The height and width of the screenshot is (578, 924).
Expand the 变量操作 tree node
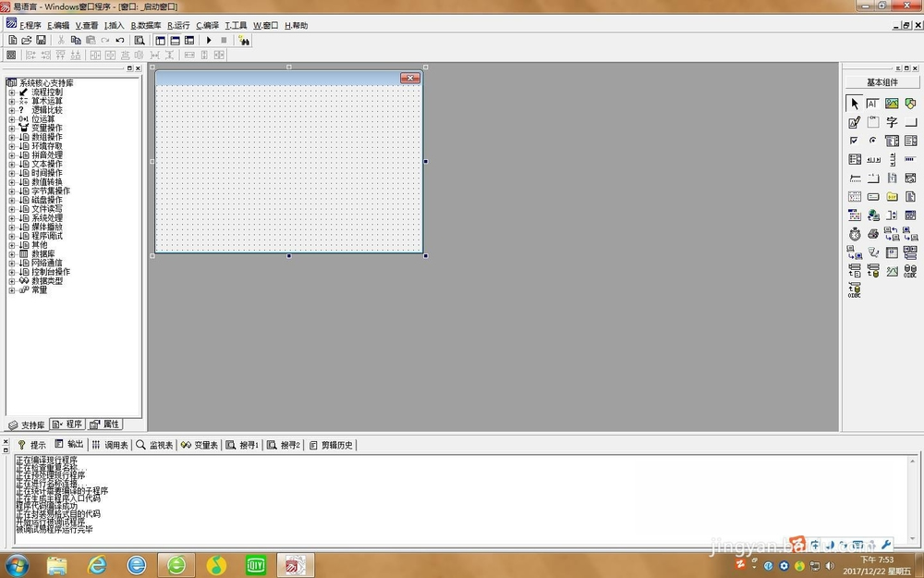coord(12,128)
